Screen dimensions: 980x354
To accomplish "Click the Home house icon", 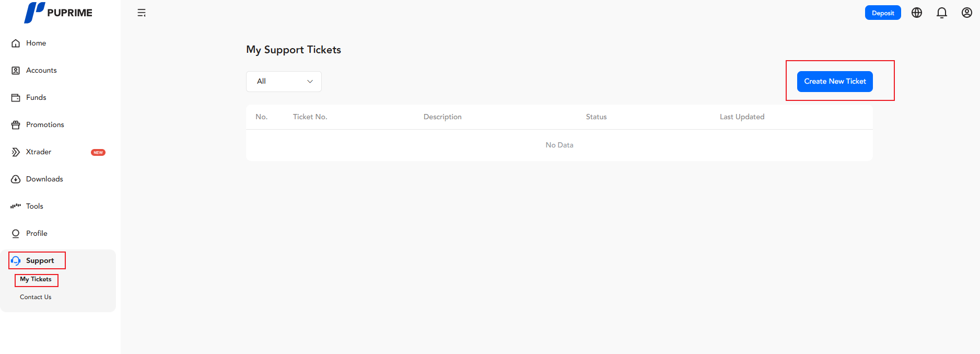I will click(x=16, y=43).
